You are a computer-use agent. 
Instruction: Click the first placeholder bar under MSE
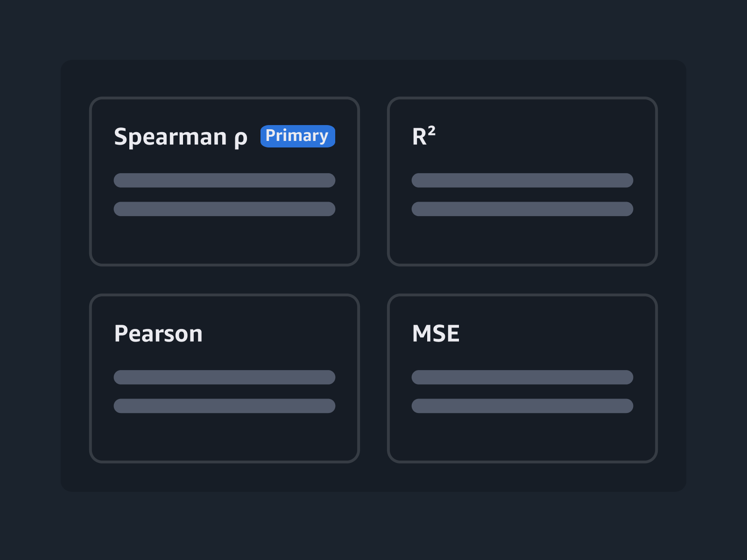tap(522, 378)
